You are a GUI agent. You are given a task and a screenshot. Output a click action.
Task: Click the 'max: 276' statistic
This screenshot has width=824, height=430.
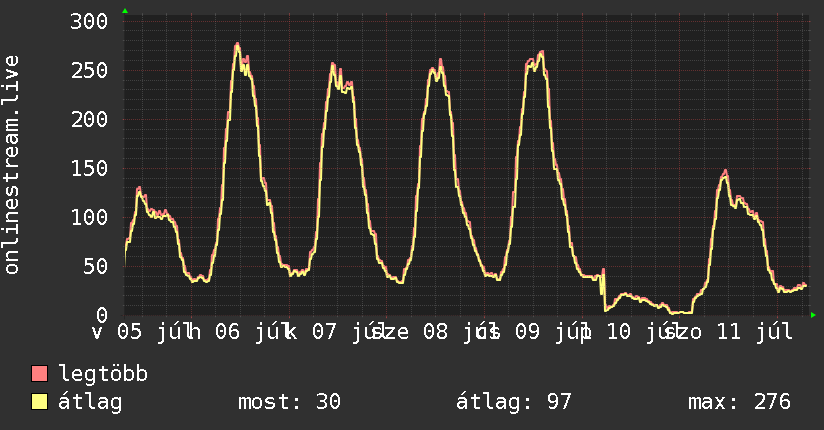739,402
